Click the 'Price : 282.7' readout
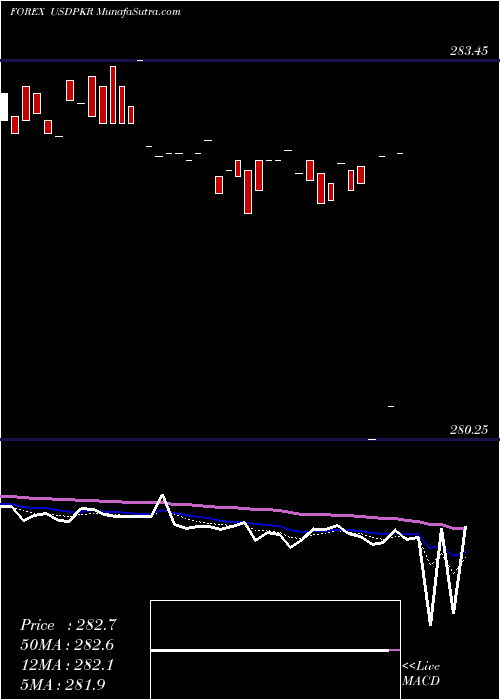The width and height of the screenshot is (500, 700). [x=68, y=625]
